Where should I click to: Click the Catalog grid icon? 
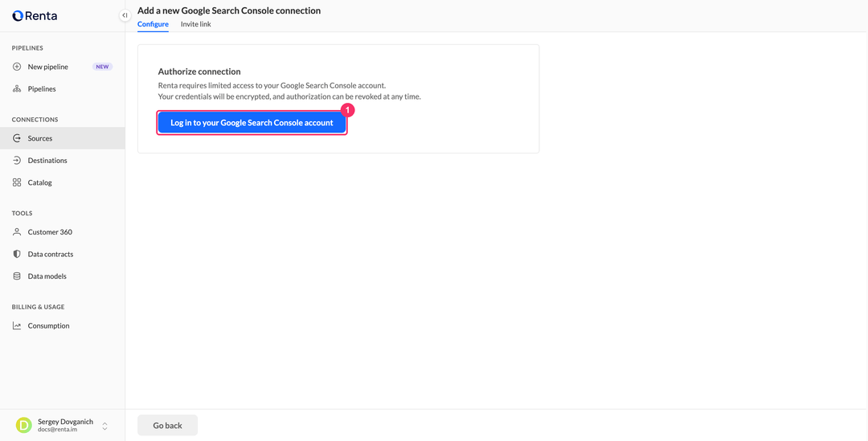coord(17,182)
